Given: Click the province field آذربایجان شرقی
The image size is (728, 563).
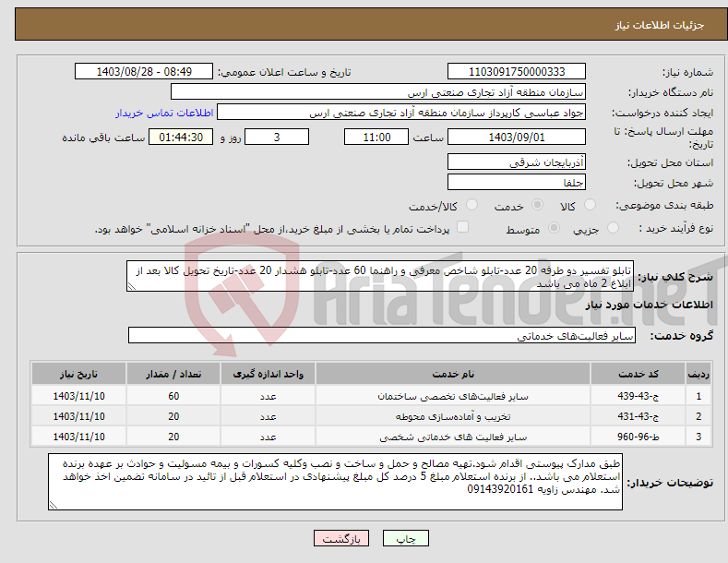Looking at the screenshot, I should (517, 162).
